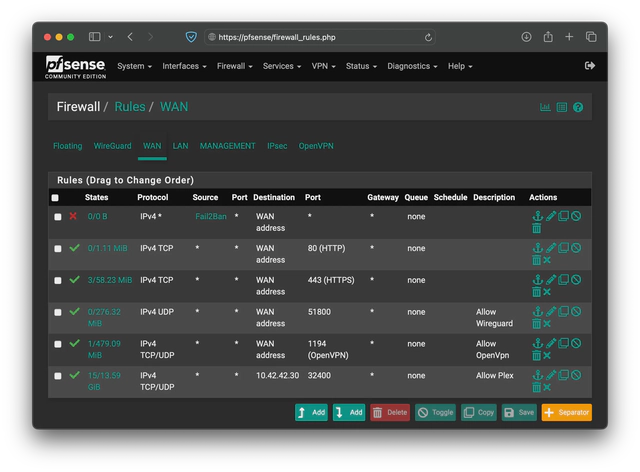Open the firewall log list icon
The height and width of the screenshot is (472, 640).
[561, 107]
